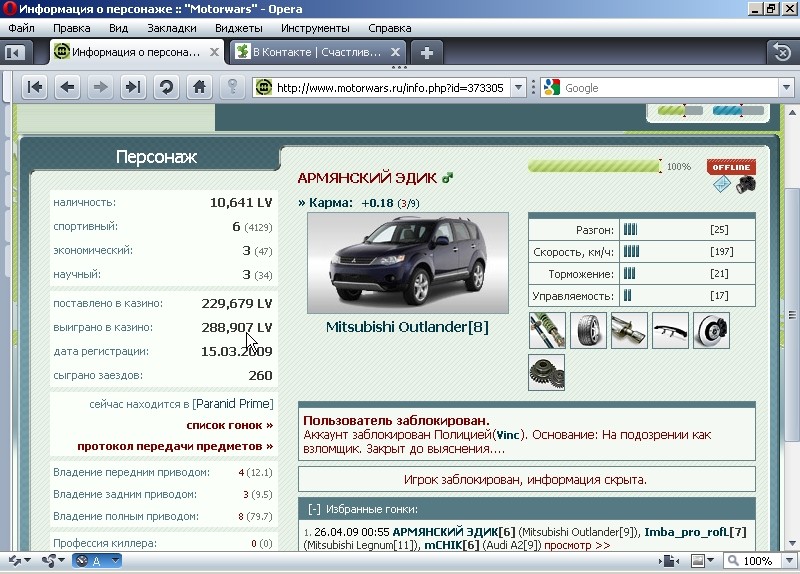The height and width of the screenshot is (574, 800).
Task: Click the new tab plus button
Action: (x=427, y=52)
